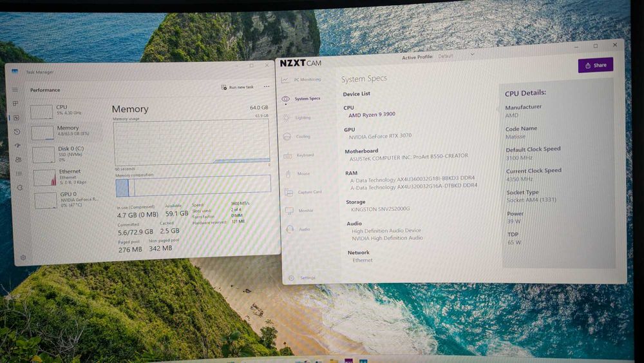Viewport: 644px width, 363px height.
Task: Open Mouse in NZXT CAM sidebar
Action: [298, 174]
